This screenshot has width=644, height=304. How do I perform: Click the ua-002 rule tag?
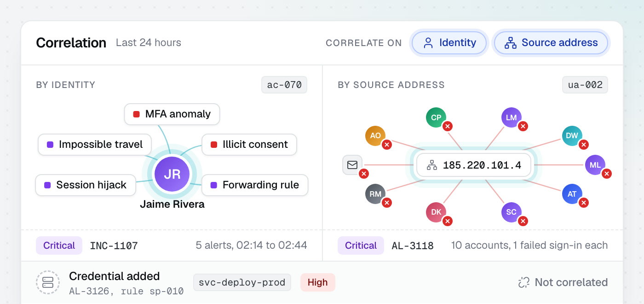tap(585, 85)
